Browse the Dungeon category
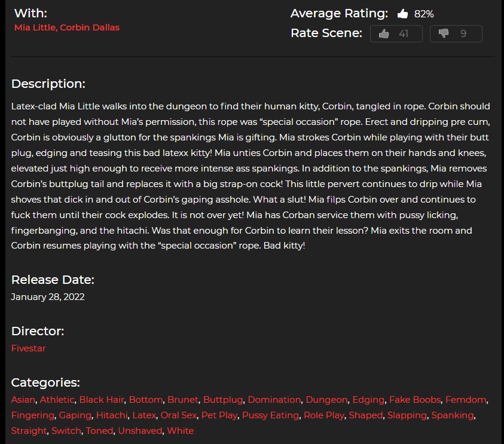Screen dimensions: 504x444 pyautogui.click(x=326, y=399)
